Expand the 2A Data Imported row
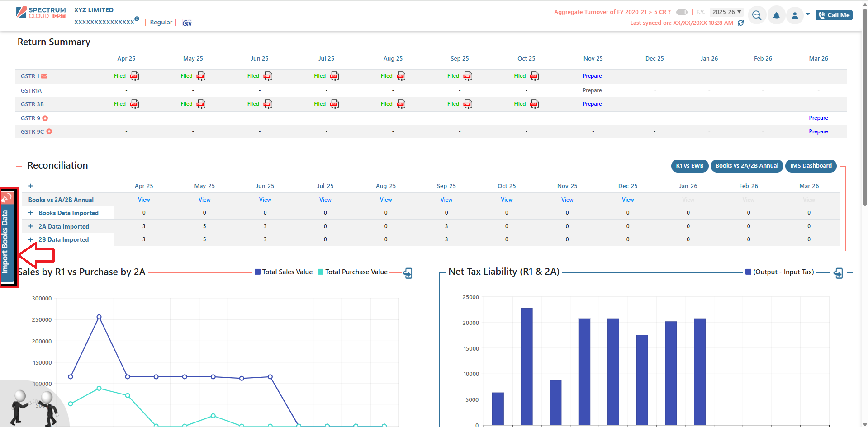The height and width of the screenshot is (427, 868). pyautogui.click(x=31, y=226)
